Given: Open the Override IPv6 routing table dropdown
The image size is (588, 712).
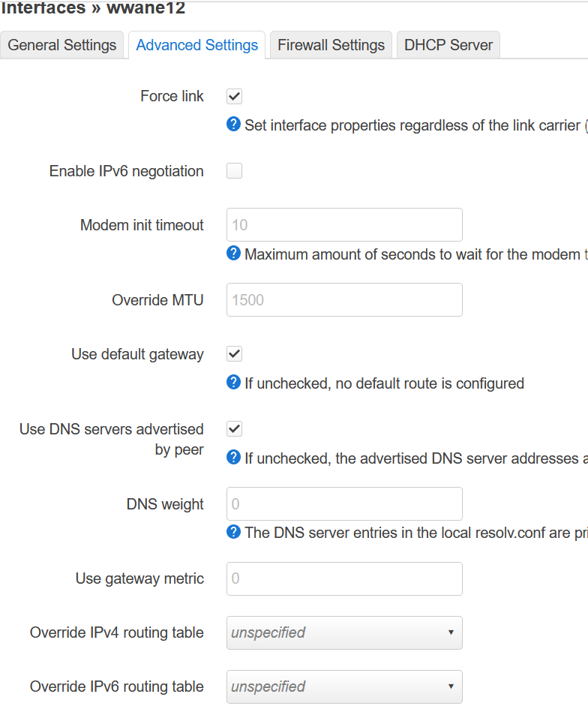Looking at the screenshot, I should [343, 686].
